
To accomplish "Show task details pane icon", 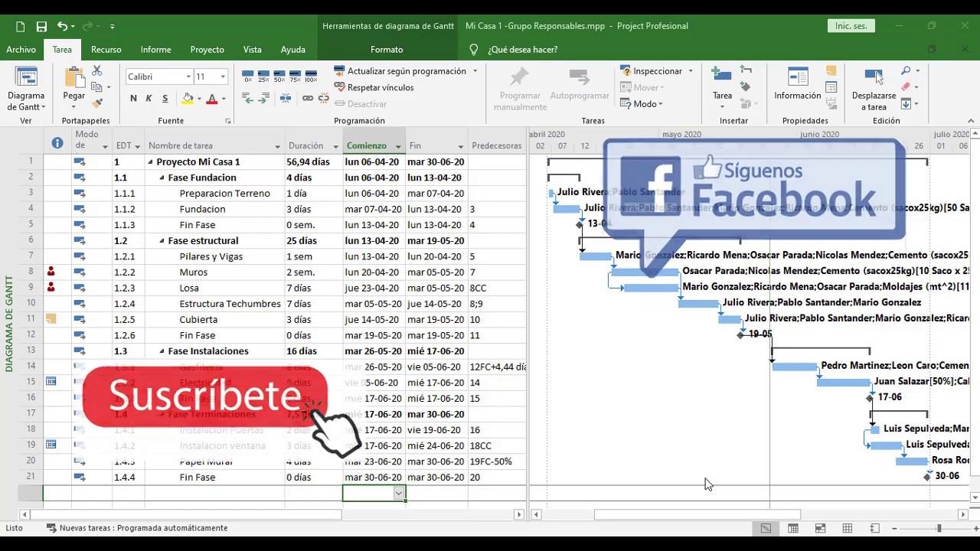I will [x=831, y=87].
